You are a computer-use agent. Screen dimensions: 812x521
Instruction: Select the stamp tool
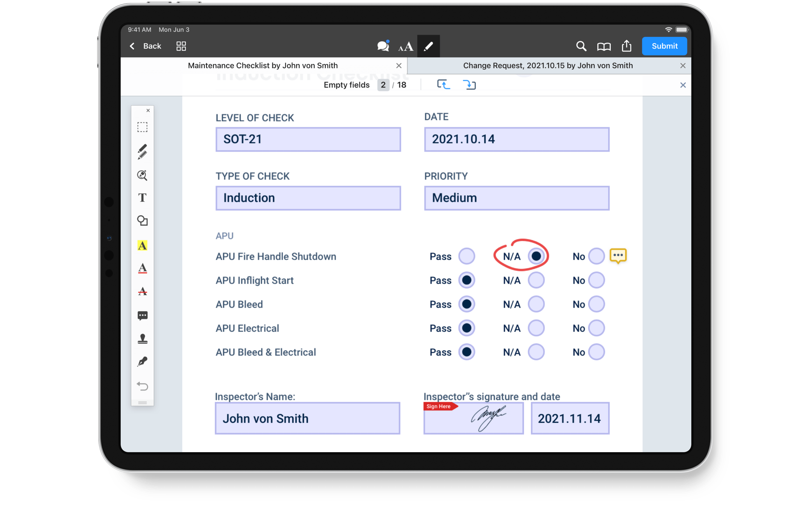pos(142,339)
